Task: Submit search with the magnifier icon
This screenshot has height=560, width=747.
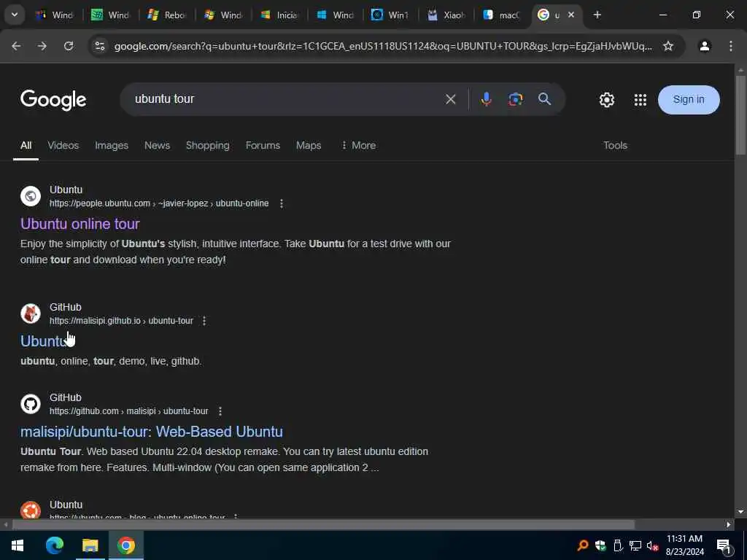Action: [x=544, y=99]
